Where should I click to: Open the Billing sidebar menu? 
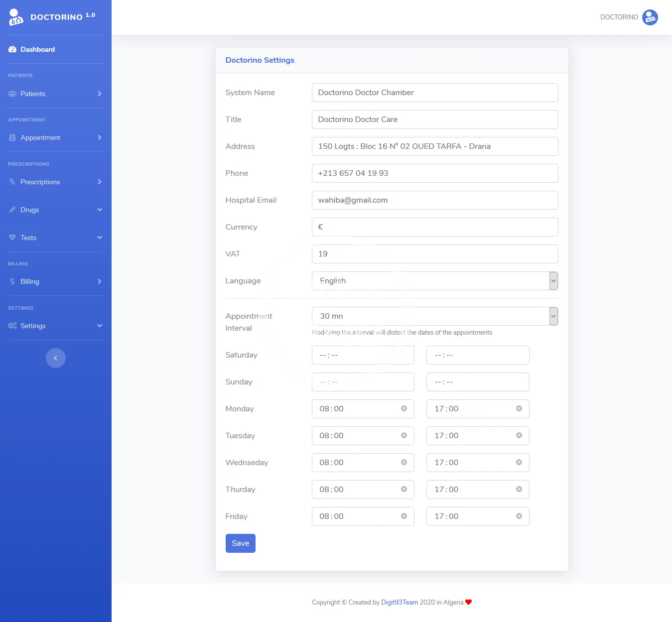pos(55,281)
